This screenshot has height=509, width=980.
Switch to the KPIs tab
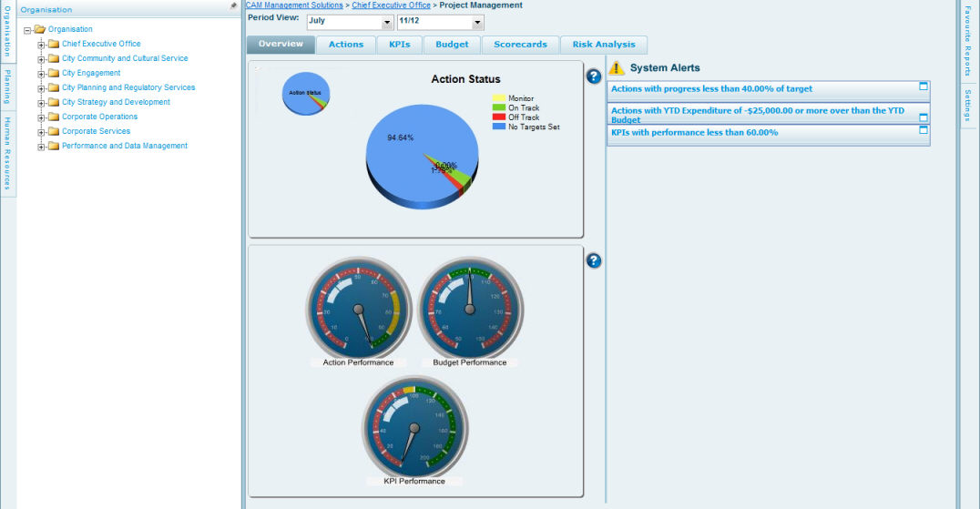(399, 45)
